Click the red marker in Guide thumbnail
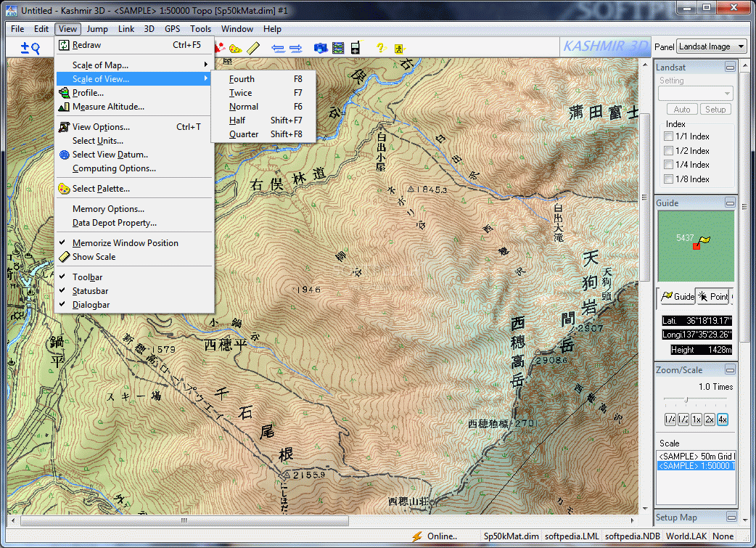This screenshot has height=548, width=756. [697, 246]
